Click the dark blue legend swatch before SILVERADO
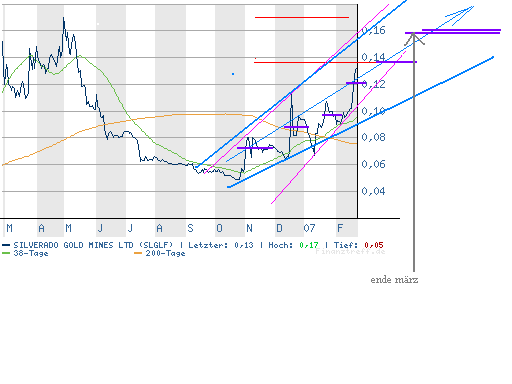The image size is (512, 384). [6, 245]
